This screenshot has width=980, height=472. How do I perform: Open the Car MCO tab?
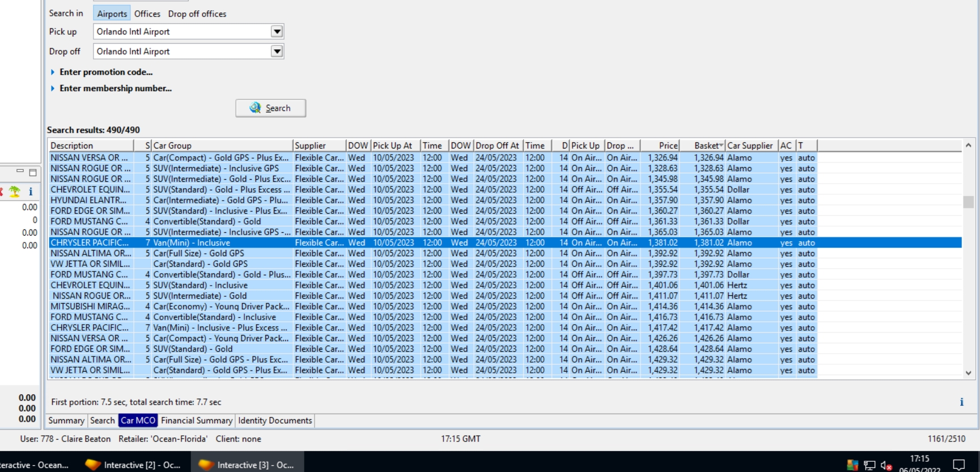(138, 420)
